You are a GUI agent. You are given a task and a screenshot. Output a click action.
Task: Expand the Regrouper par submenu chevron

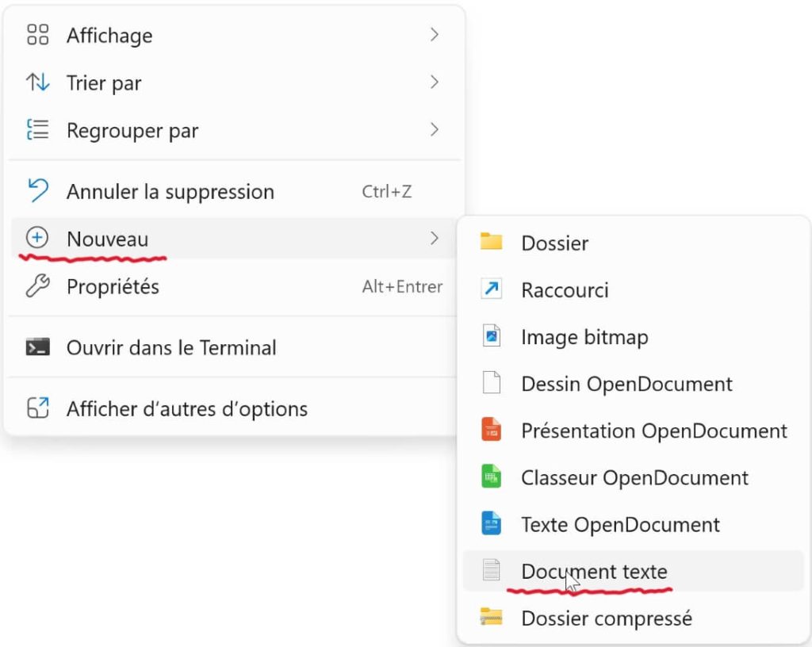434,130
